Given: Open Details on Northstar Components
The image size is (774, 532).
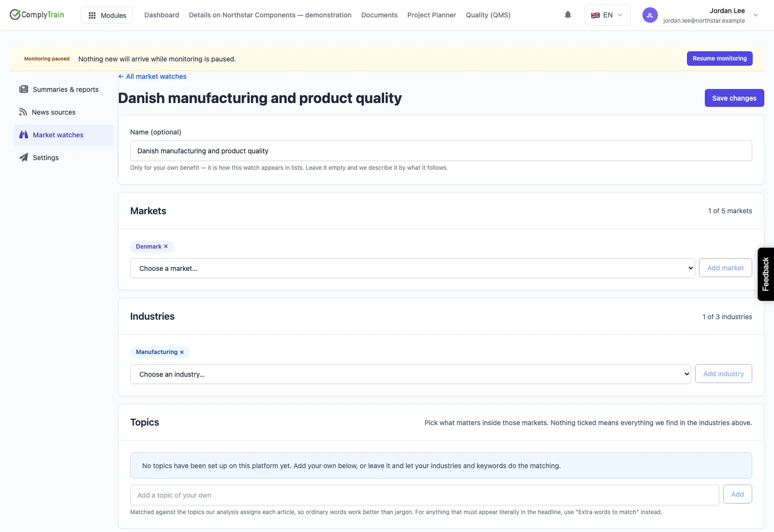Looking at the screenshot, I should point(270,15).
